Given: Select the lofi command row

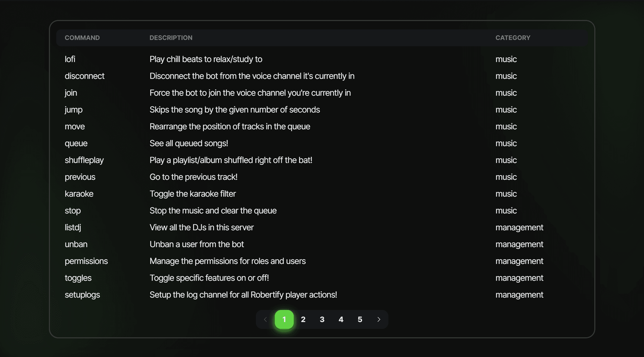Looking at the screenshot, I should 70,59.
